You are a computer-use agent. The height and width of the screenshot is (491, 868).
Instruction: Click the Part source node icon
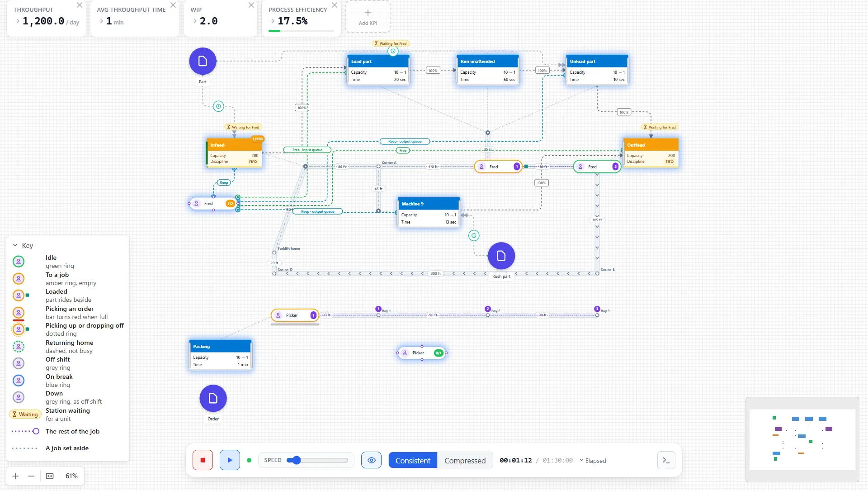(x=203, y=61)
